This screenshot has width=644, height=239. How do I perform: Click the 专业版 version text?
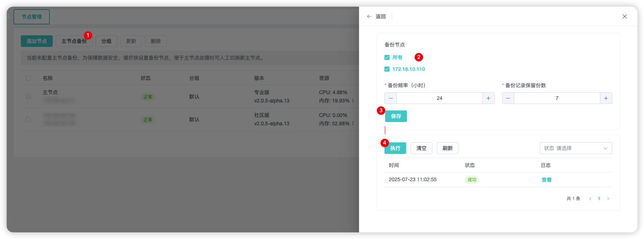(262, 92)
